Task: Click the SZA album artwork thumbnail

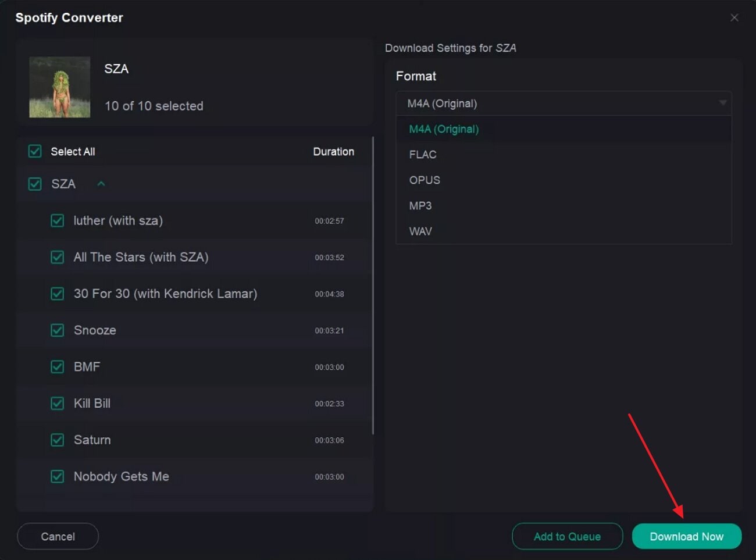Action: point(60,87)
